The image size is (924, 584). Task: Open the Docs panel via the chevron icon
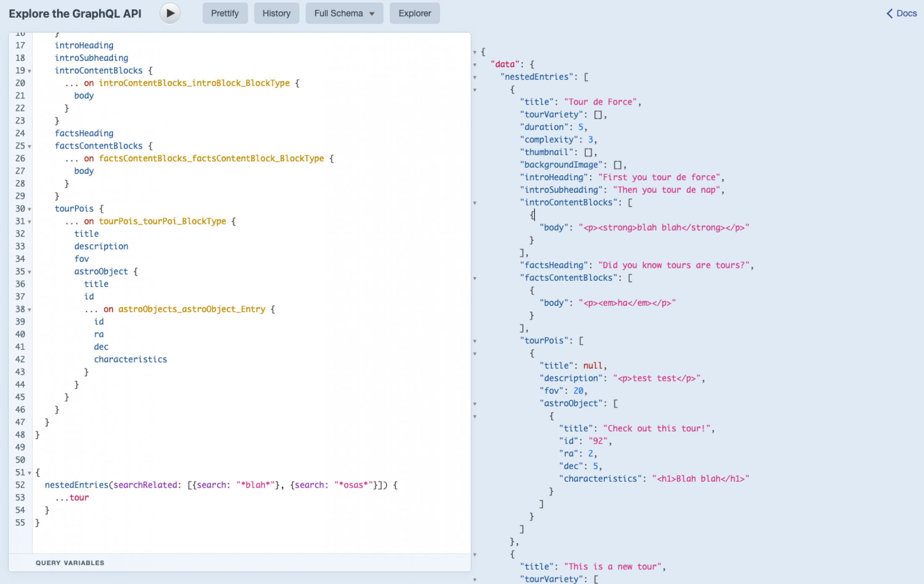tap(889, 13)
